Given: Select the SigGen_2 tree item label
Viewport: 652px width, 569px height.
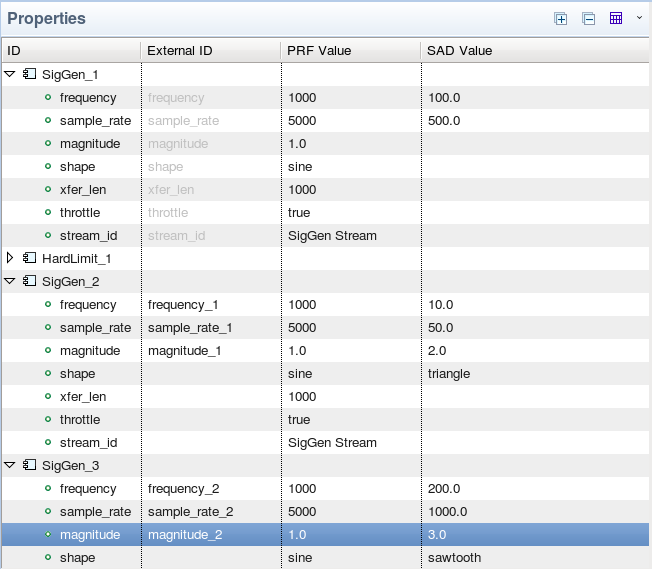Looking at the screenshot, I should pos(70,282).
